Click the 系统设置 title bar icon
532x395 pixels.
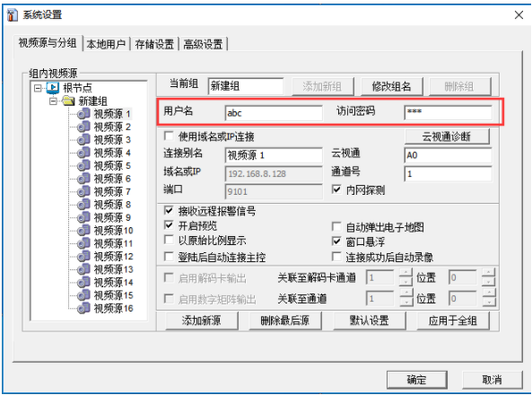tap(12, 15)
